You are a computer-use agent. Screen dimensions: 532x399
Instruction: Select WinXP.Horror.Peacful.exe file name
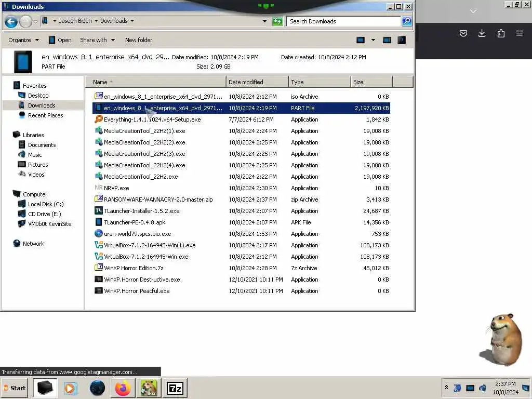point(137,291)
